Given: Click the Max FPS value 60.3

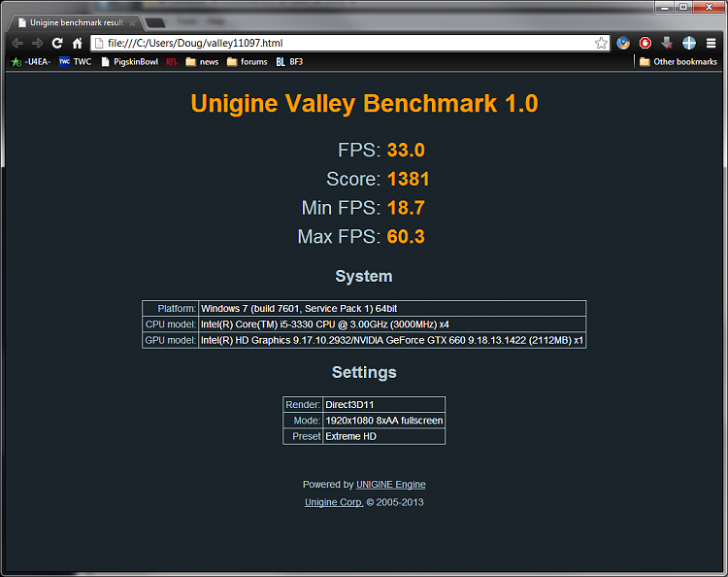Looking at the screenshot, I should [x=406, y=236].
